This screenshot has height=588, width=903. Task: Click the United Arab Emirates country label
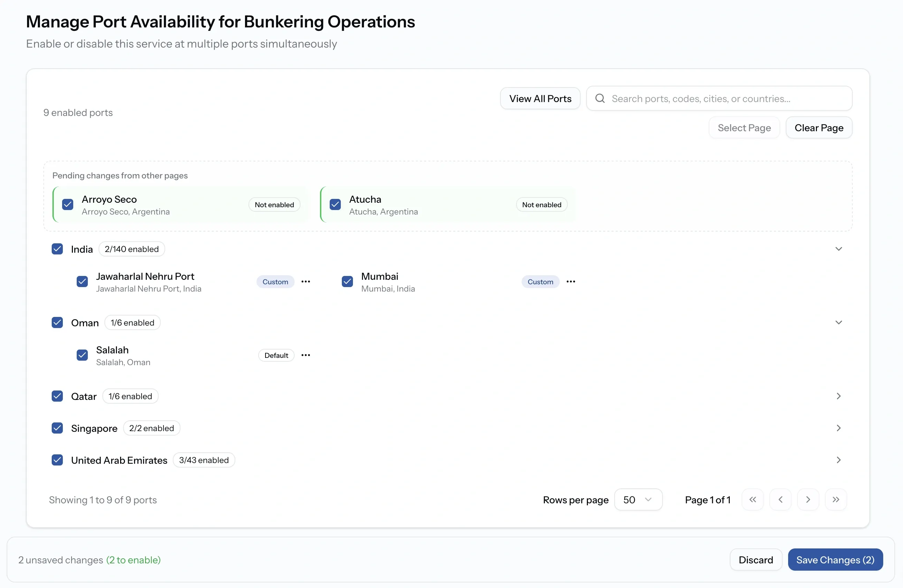click(119, 460)
